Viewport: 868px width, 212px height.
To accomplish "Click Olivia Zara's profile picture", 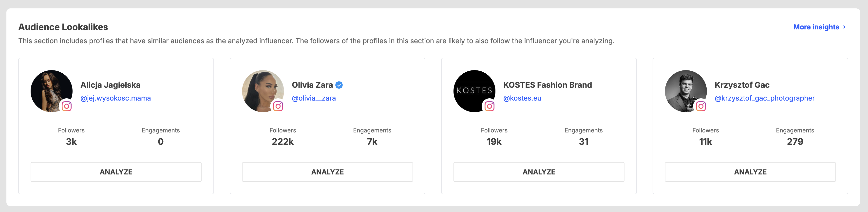I will [x=263, y=91].
